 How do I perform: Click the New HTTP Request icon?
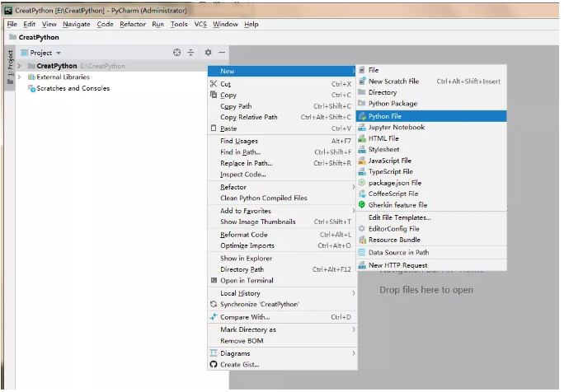[x=362, y=265]
